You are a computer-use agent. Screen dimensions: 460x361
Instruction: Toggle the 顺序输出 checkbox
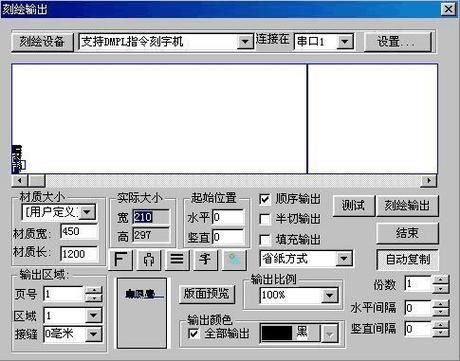point(264,199)
